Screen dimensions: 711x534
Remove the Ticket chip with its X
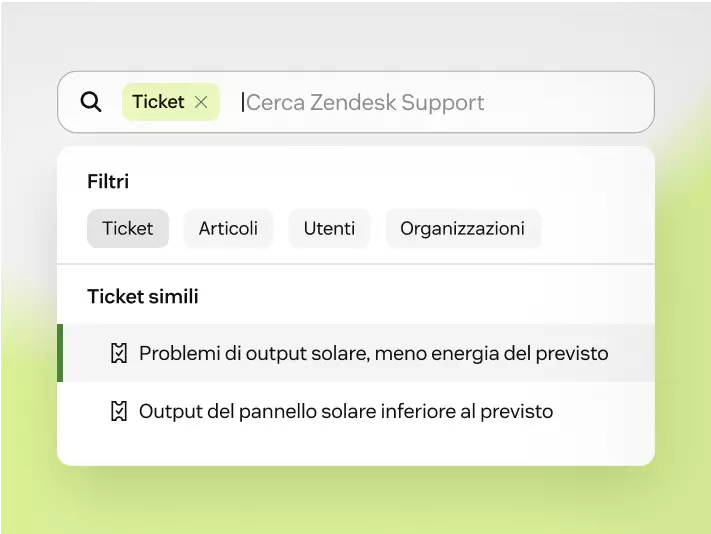201,102
